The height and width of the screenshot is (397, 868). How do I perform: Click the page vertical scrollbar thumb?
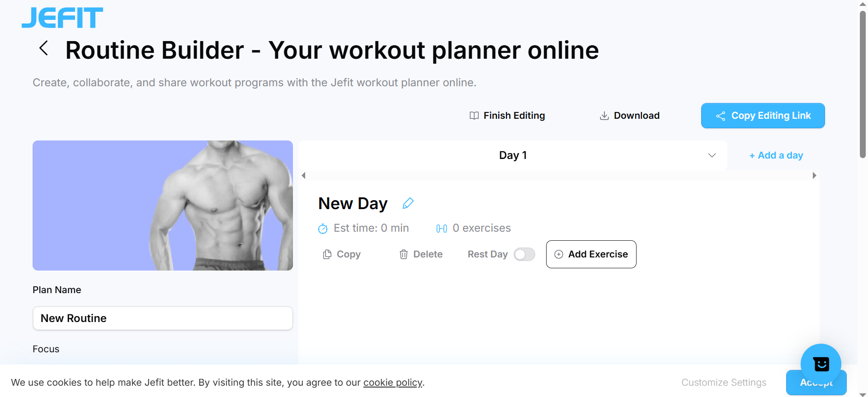click(x=863, y=86)
